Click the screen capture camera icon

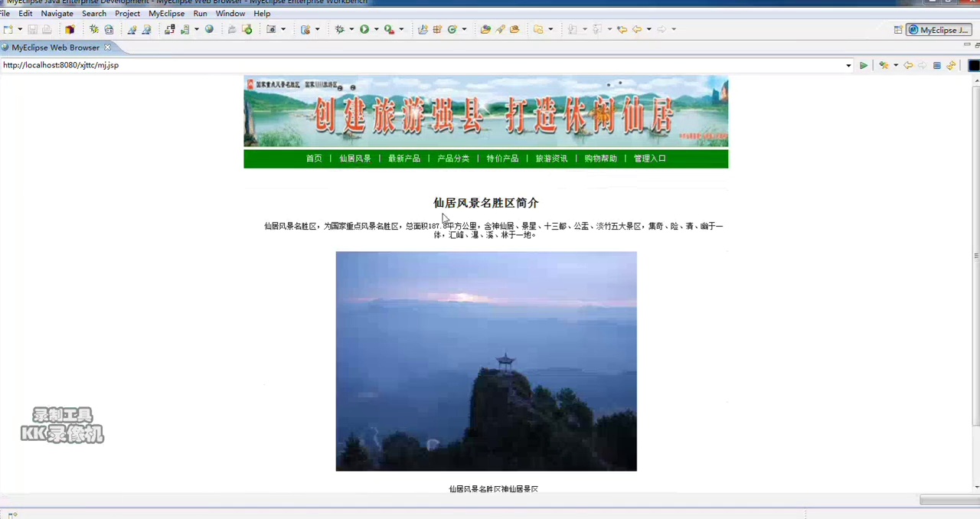271,30
